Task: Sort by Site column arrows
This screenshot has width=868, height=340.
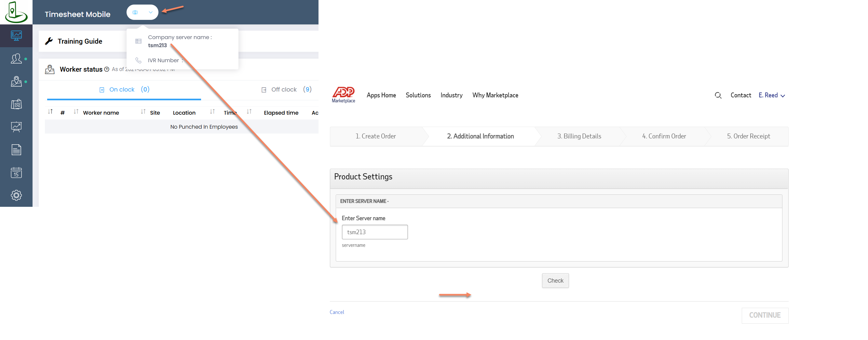Action: point(143,112)
